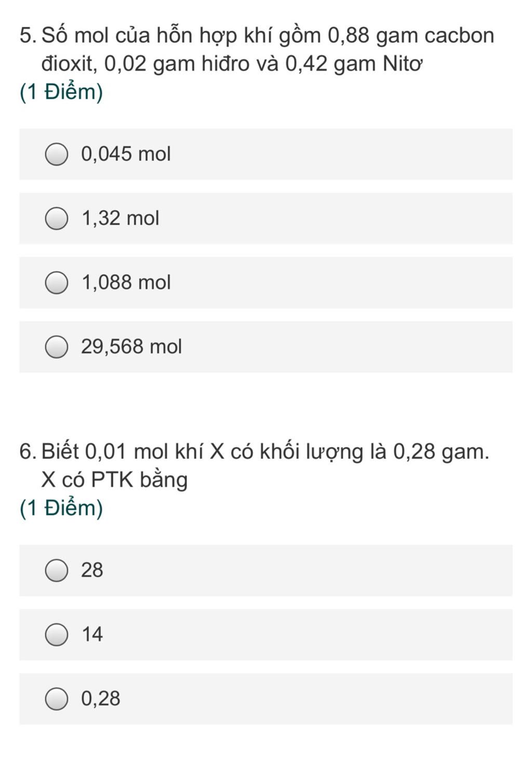This screenshot has width=532, height=778.
Task: Click the "1,088 mol" answer label text
Action: (x=126, y=283)
